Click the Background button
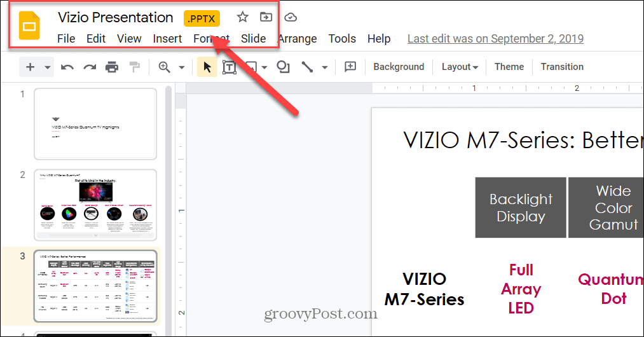Screen dimensions: 644x337 click(x=399, y=67)
